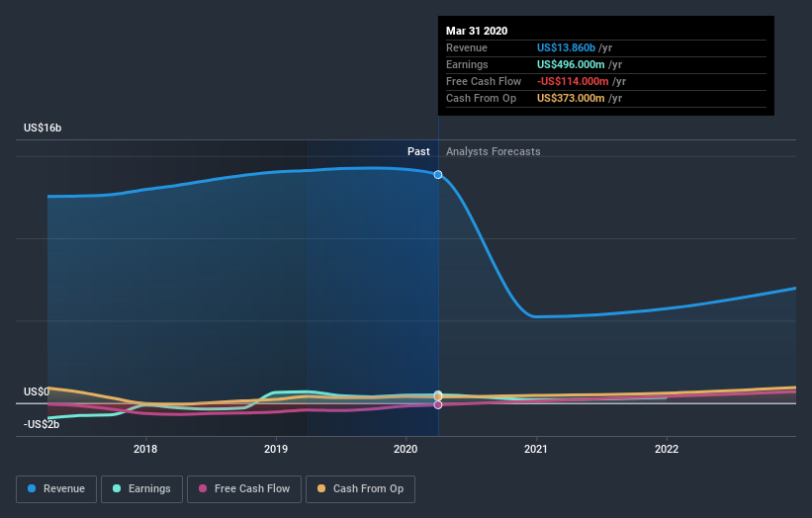
Task: Toggle the Revenue legend button
Action: pyautogui.click(x=56, y=489)
